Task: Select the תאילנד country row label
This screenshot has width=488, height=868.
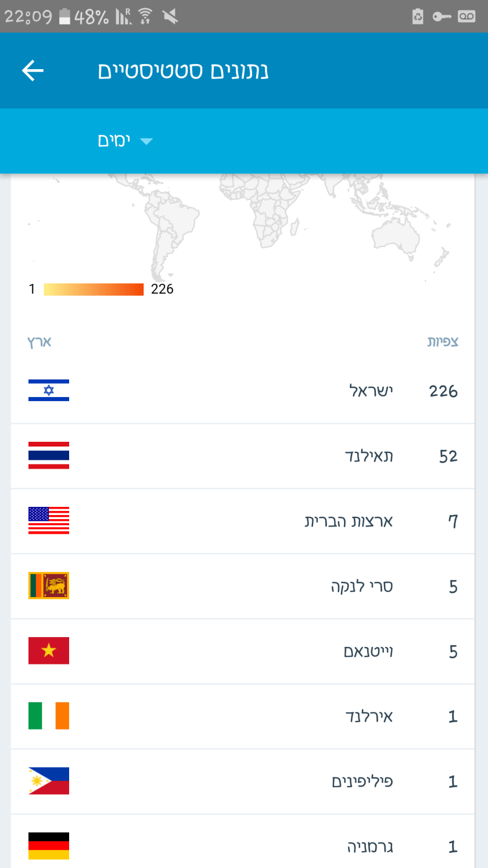Action: (368, 456)
